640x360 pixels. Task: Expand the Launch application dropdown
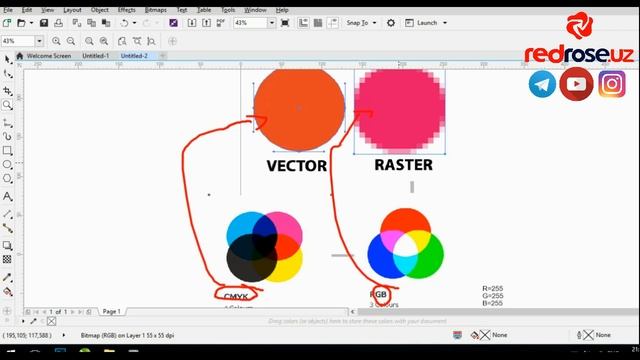445,23
